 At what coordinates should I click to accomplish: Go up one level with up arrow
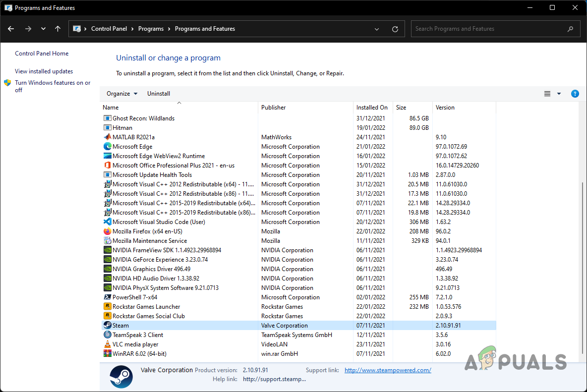[x=58, y=29]
